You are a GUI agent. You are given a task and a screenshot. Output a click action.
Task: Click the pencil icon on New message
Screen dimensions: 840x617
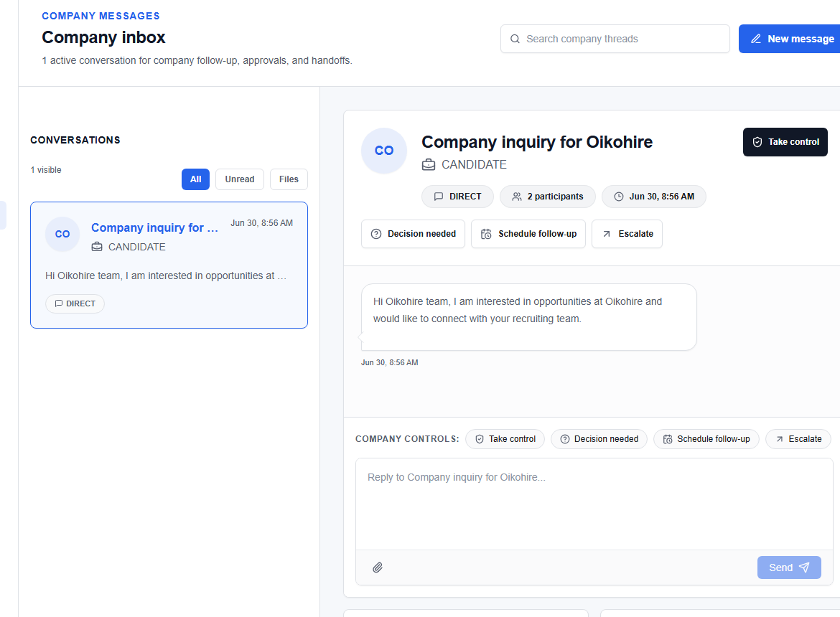click(756, 39)
